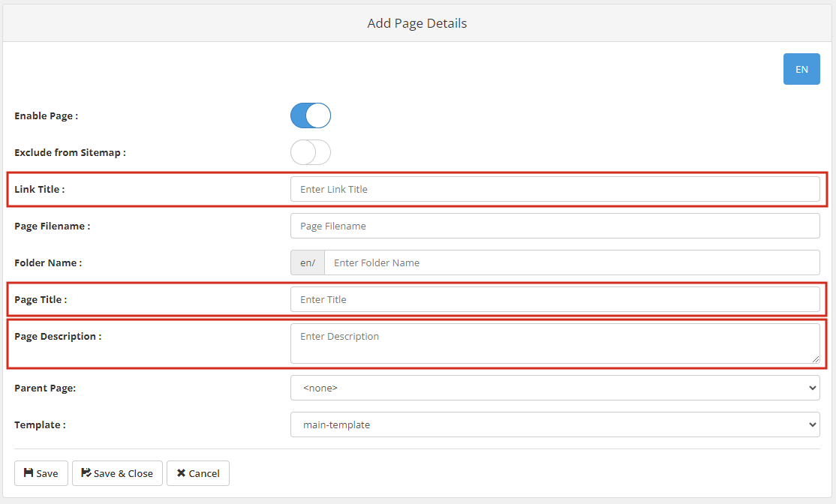Click the Cancel button
The width and height of the screenshot is (836, 504).
pyautogui.click(x=197, y=472)
